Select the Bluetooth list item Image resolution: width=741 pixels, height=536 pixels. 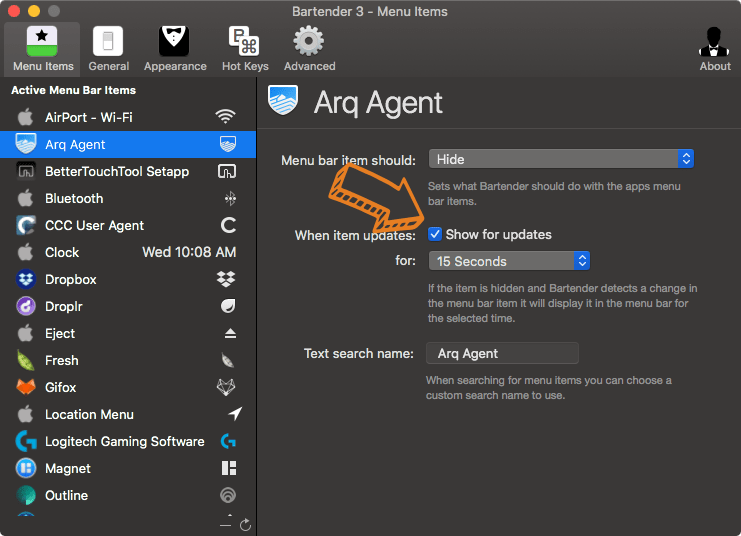click(x=128, y=199)
